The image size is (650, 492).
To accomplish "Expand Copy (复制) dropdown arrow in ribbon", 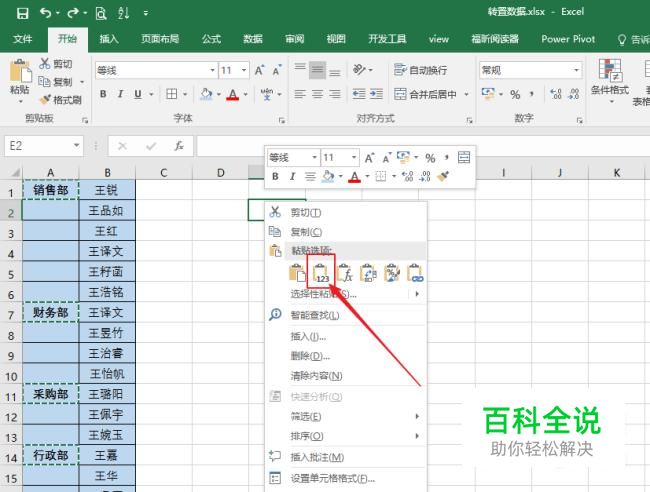I will pos(82,82).
